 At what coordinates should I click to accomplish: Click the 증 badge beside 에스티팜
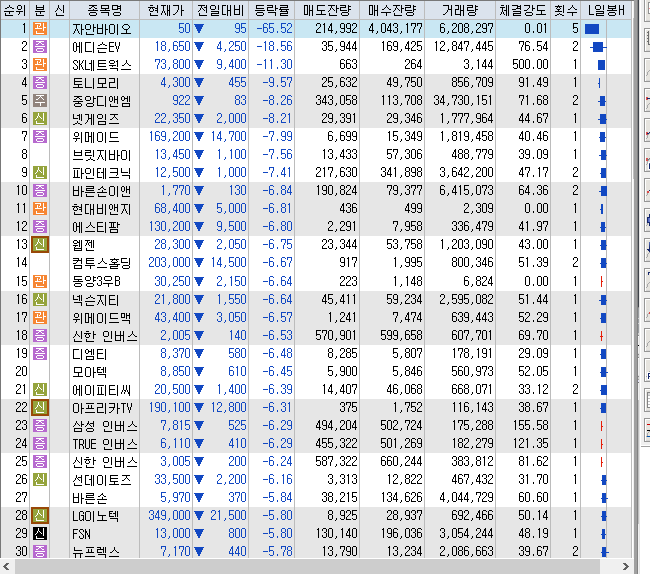coord(40,227)
